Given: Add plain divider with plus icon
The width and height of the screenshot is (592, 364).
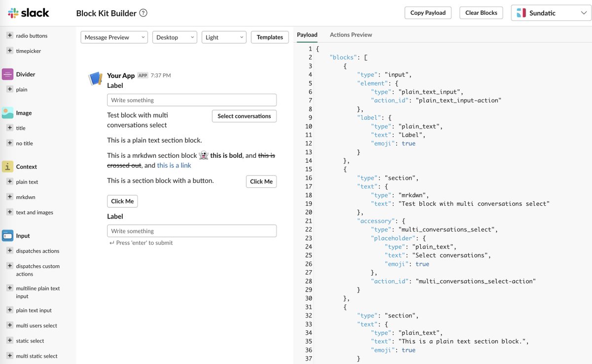Looking at the screenshot, I should coord(9,89).
